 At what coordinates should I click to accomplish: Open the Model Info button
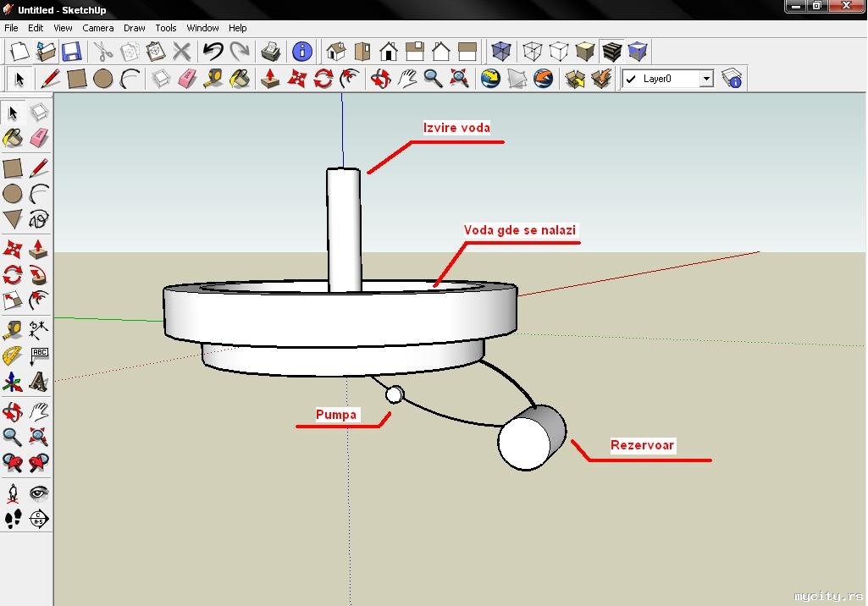(302, 52)
